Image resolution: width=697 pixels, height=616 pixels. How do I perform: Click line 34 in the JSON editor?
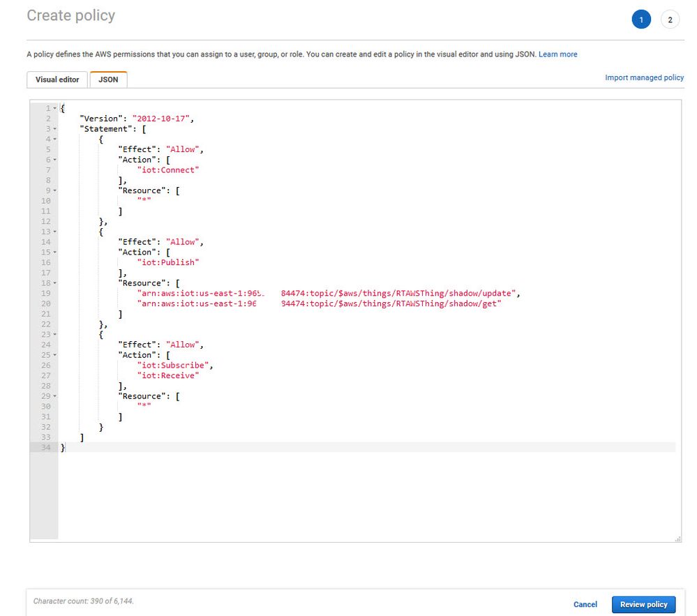pyautogui.click(x=349, y=447)
